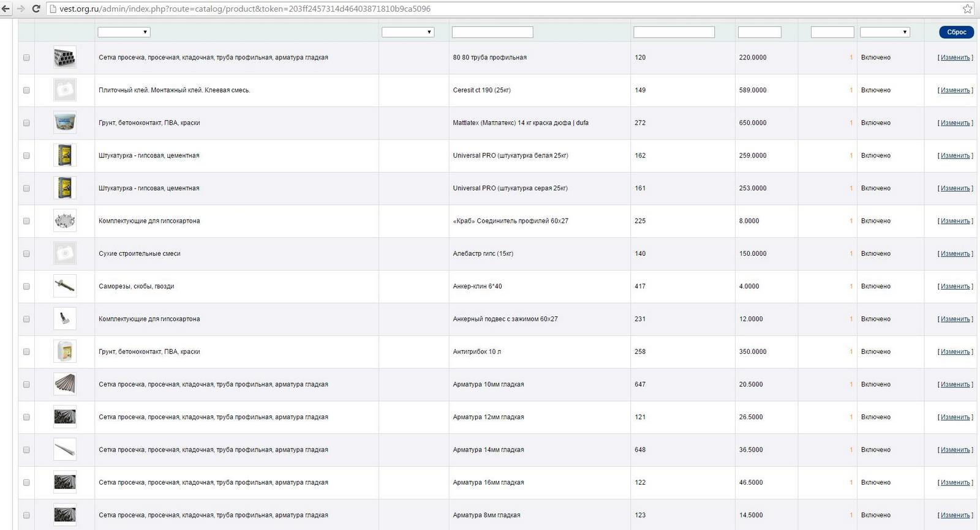Click the Mattlatex paint bucket thumbnail
The width and height of the screenshot is (980, 530).
tap(64, 123)
